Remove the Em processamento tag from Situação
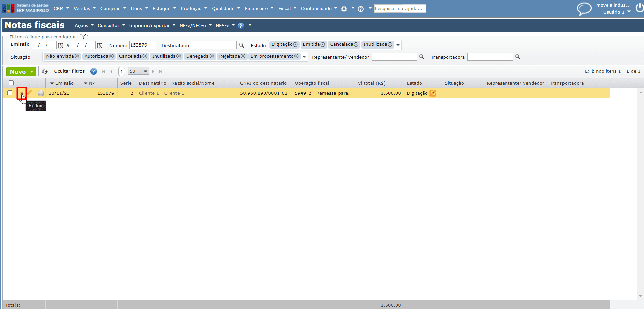This screenshot has height=309, width=644. click(296, 56)
